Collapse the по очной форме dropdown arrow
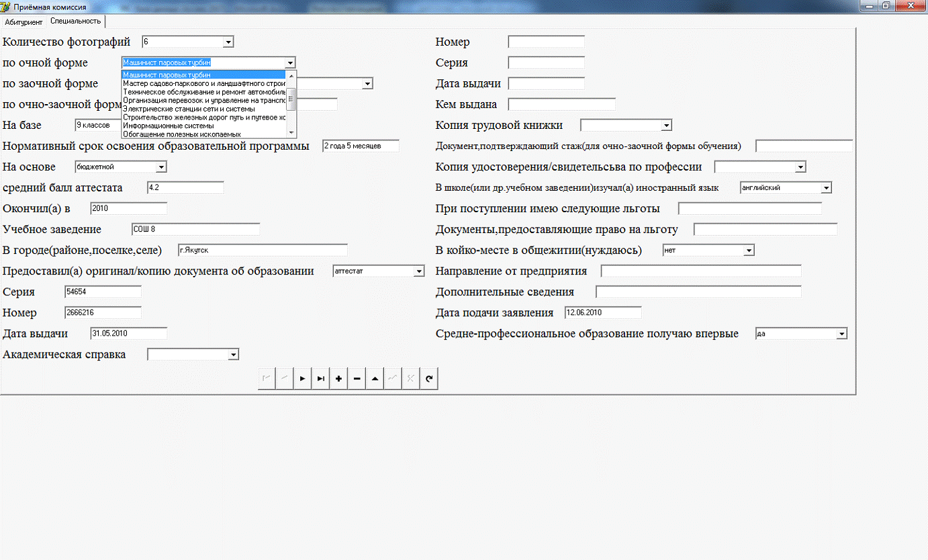Viewport: 928px width, 560px height. coord(290,63)
